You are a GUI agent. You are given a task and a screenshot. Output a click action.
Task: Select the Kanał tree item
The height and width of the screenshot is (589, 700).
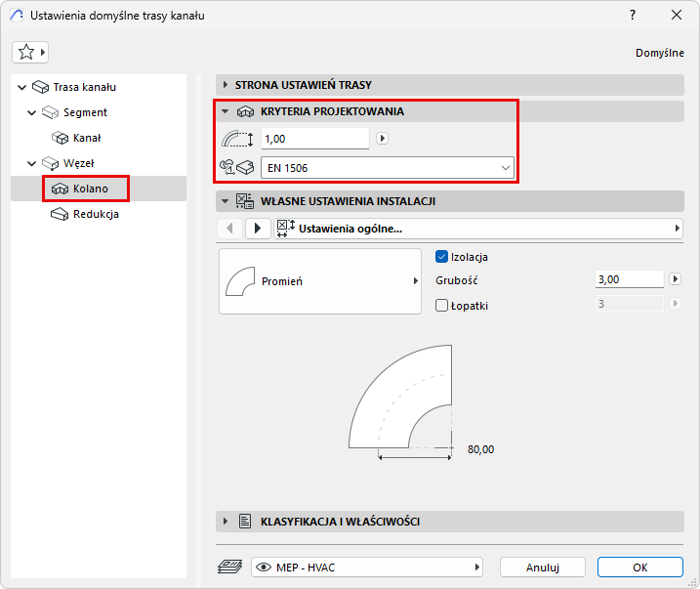(x=87, y=138)
